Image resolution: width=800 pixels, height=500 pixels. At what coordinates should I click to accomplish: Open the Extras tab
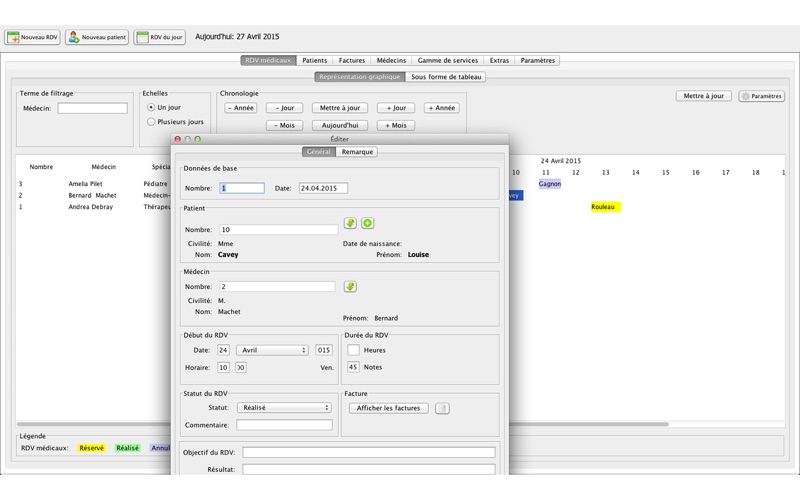(x=499, y=60)
